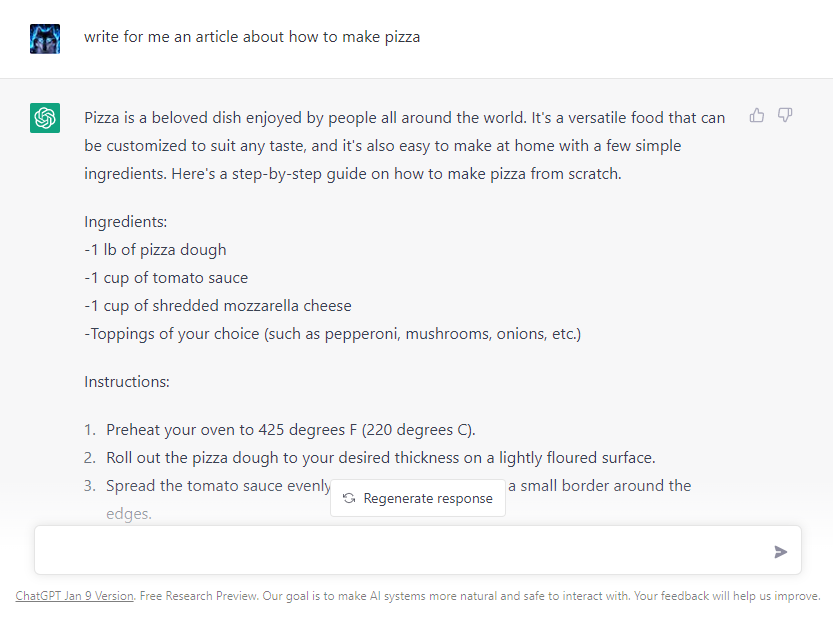This screenshot has height=627, width=838.
Task: Click the green ChatGPT logo avatar
Action: pyautogui.click(x=44, y=117)
